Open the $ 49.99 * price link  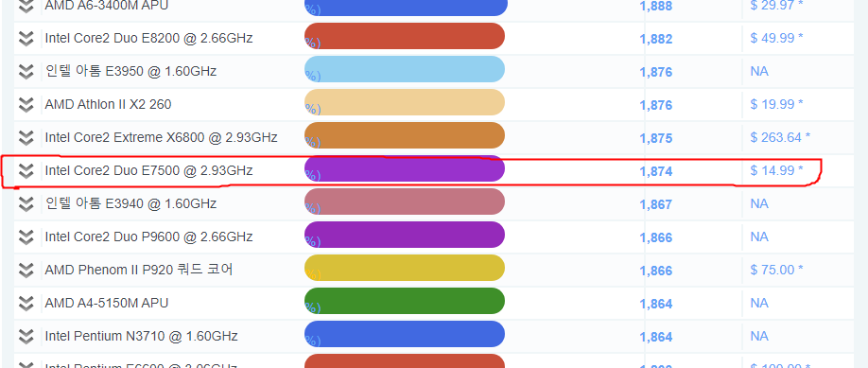[776, 38]
